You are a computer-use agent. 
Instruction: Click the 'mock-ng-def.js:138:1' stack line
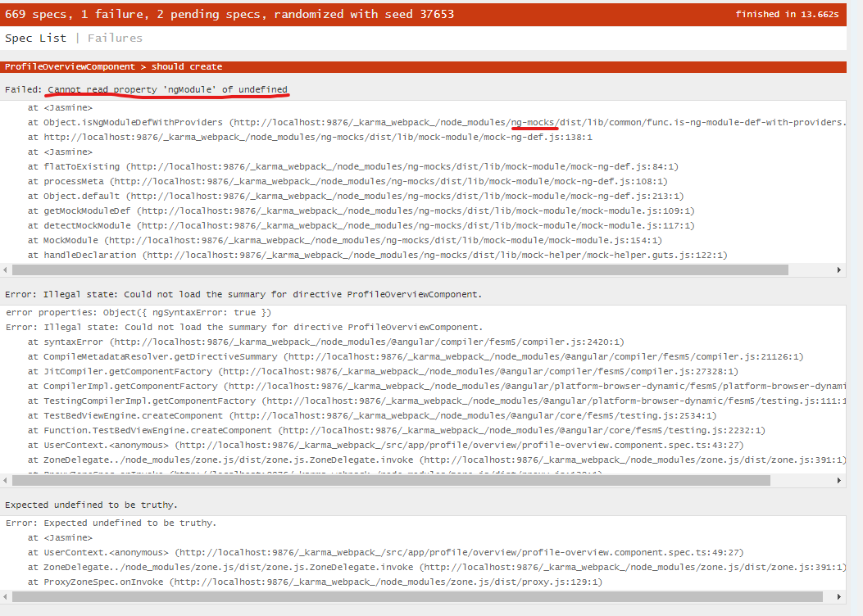(x=310, y=138)
